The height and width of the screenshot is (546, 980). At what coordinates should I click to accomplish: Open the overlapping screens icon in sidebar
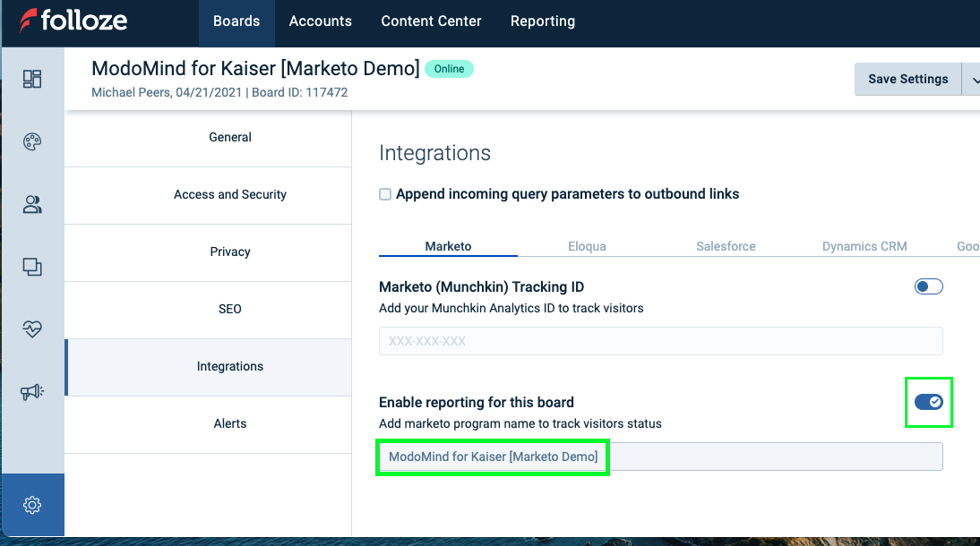(x=32, y=267)
